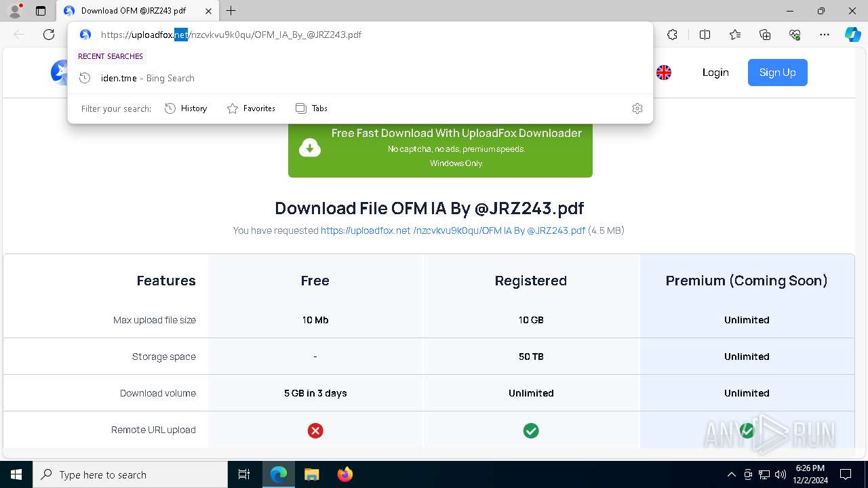The width and height of the screenshot is (868, 488).
Task: Open address bar search settings gear
Action: pos(637,108)
